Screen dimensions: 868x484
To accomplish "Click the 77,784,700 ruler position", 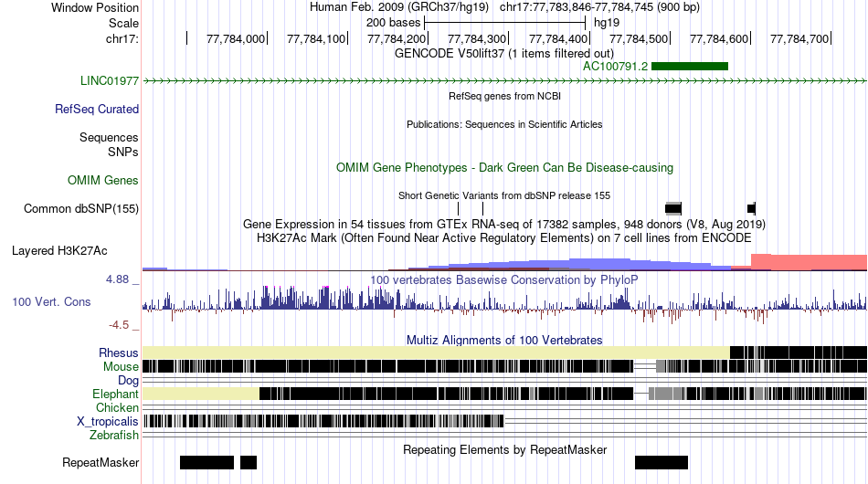I will (799, 38).
